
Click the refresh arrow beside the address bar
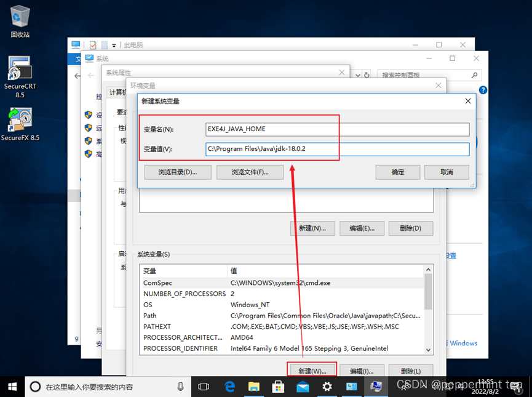(x=368, y=74)
